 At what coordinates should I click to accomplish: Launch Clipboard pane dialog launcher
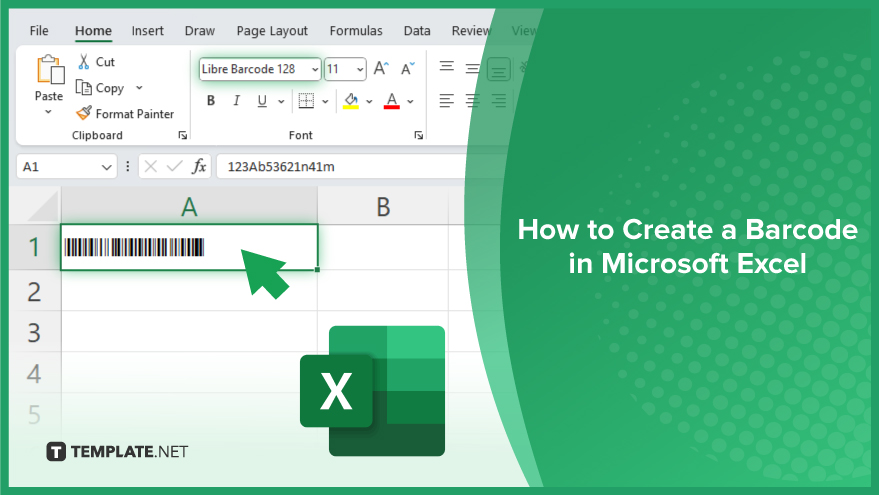[x=183, y=135]
